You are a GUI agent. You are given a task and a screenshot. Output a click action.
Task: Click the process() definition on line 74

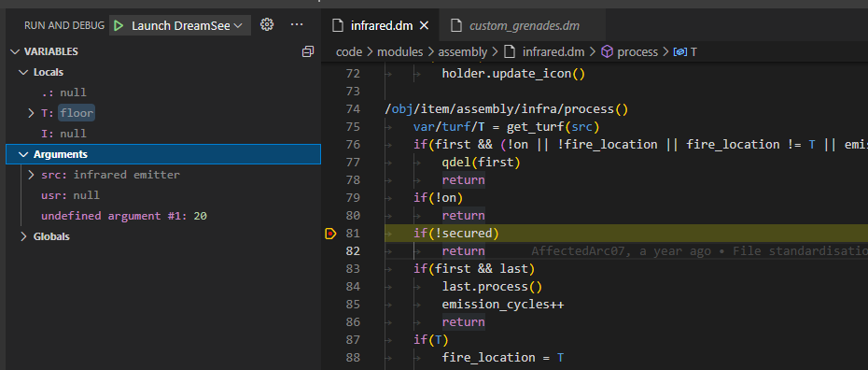507,109
